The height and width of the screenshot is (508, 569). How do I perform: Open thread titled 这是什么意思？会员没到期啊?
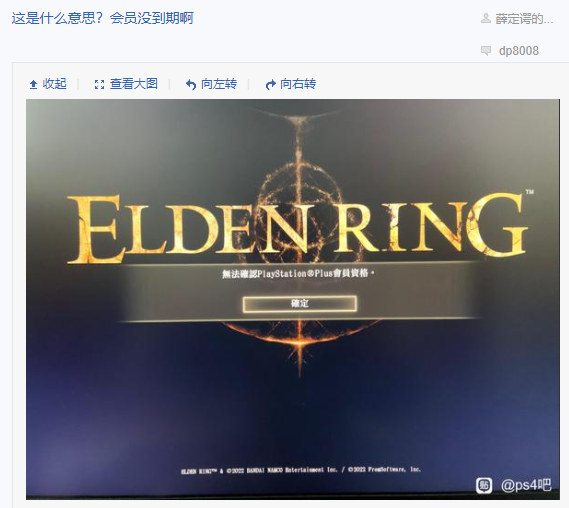pyautogui.click(x=103, y=18)
